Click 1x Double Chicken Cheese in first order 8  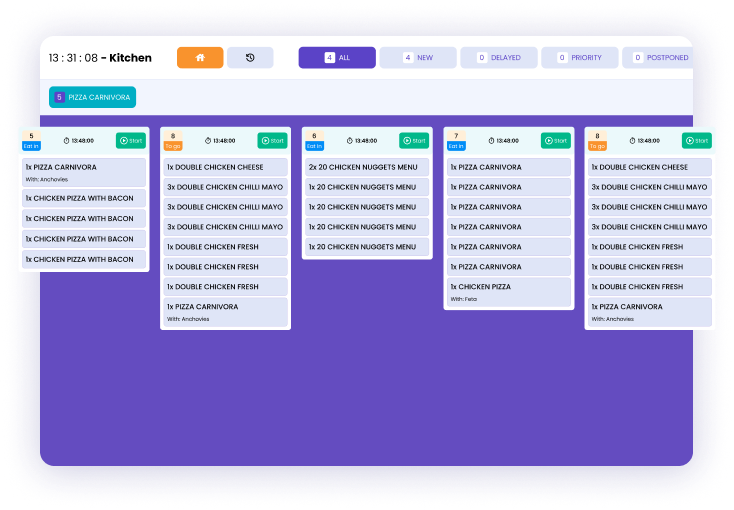tap(225, 167)
